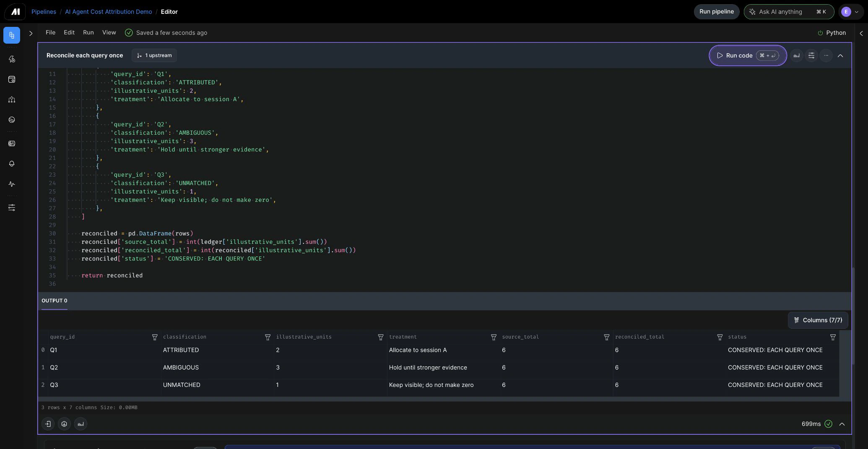Viewport: 868px width, 449px height.
Task: Open the sliders settings icon in sidebar
Action: pyautogui.click(x=12, y=208)
